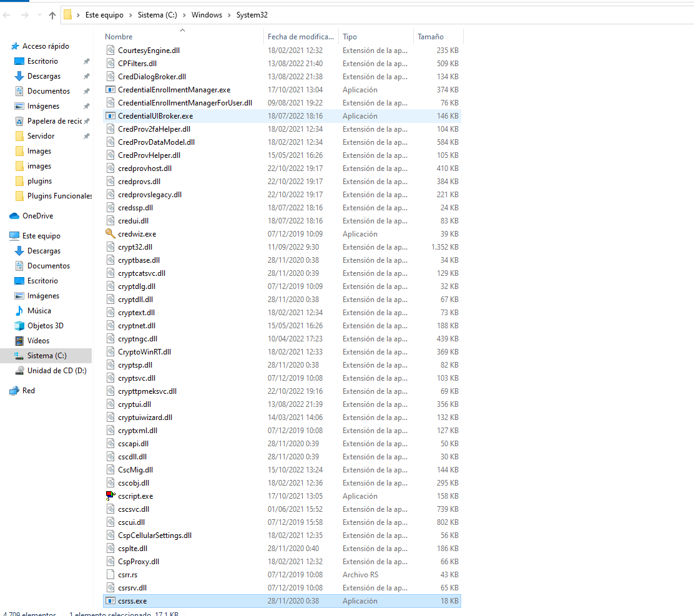
Task: Open Plugins Funcionales folder
Action: click(60, 195)
